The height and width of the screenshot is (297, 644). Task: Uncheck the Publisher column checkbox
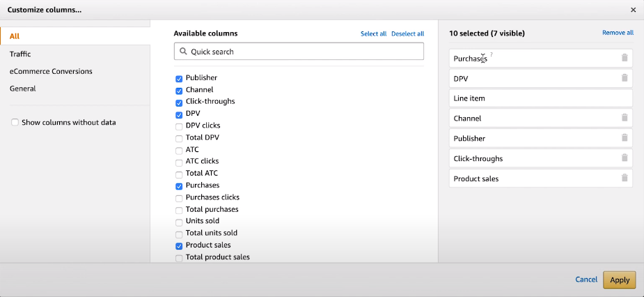(179, 79)
